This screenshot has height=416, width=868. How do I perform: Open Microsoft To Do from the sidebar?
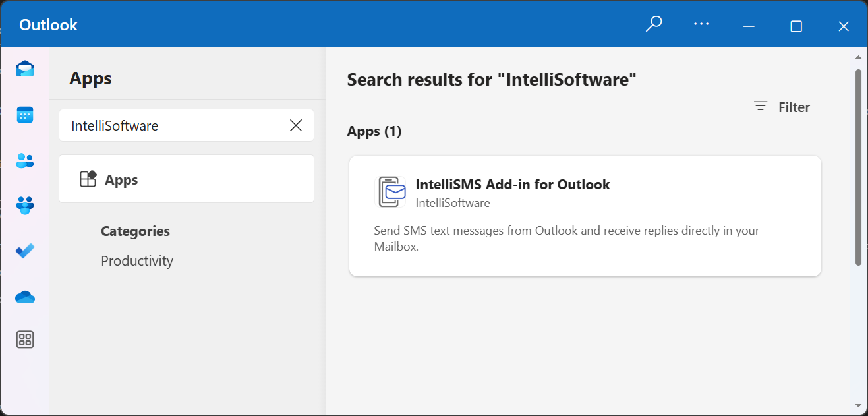click(x=24, y=251)
